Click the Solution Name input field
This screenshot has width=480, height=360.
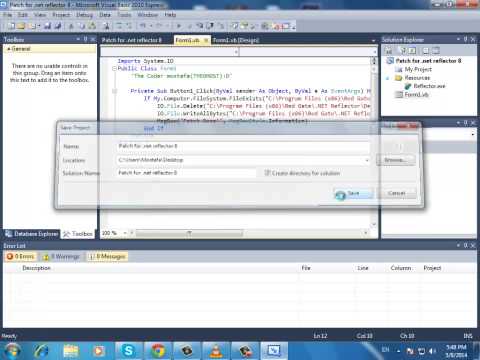point(186,173)
